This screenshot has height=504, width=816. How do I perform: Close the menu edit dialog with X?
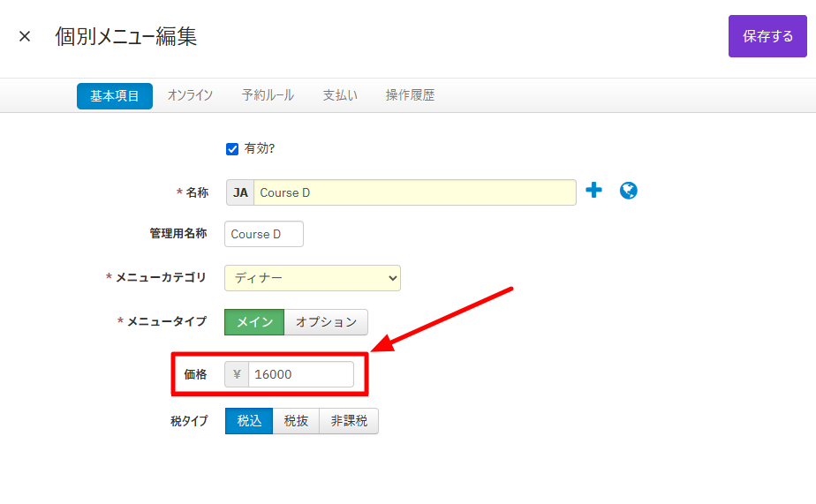(25, 36)
